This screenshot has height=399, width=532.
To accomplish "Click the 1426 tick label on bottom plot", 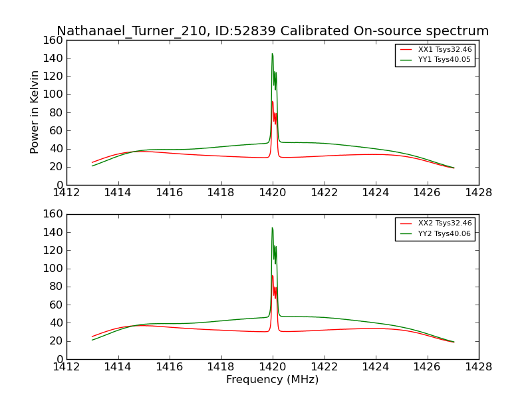I will 427,367.
